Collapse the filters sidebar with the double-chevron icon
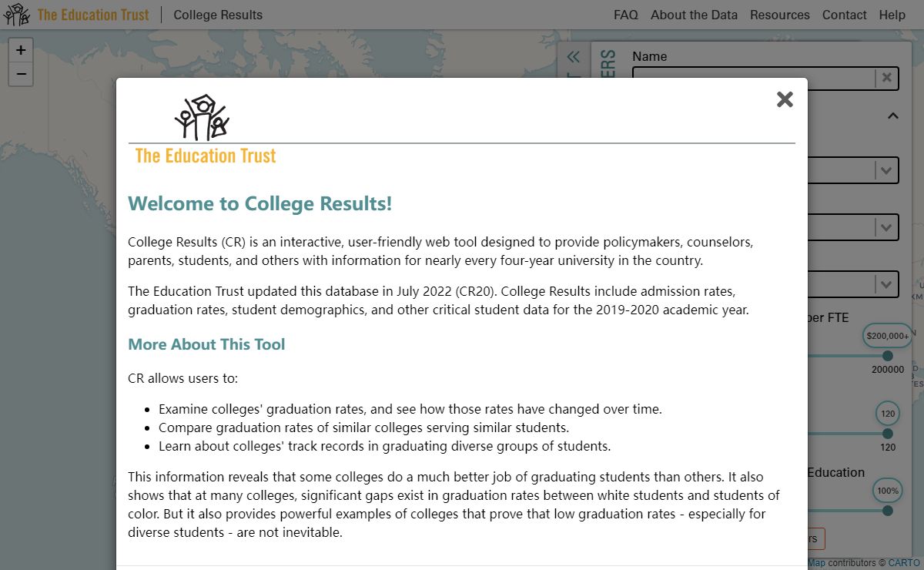The image size is (924, 570). [573, 56]
